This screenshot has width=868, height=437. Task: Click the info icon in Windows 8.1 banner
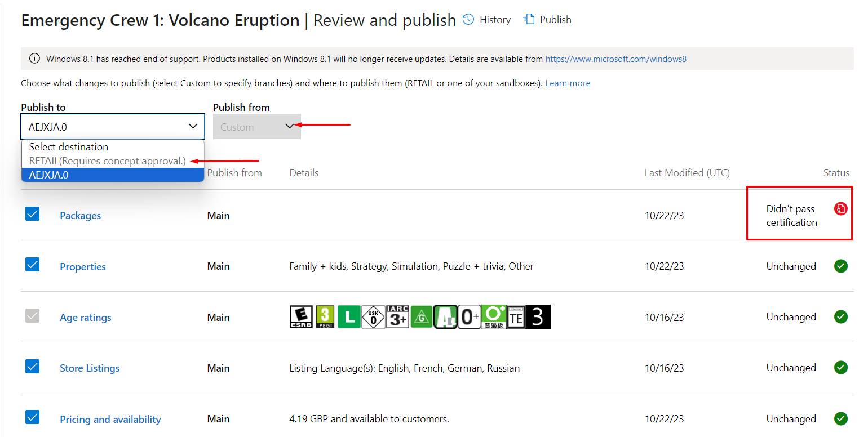tap(34, 59)
